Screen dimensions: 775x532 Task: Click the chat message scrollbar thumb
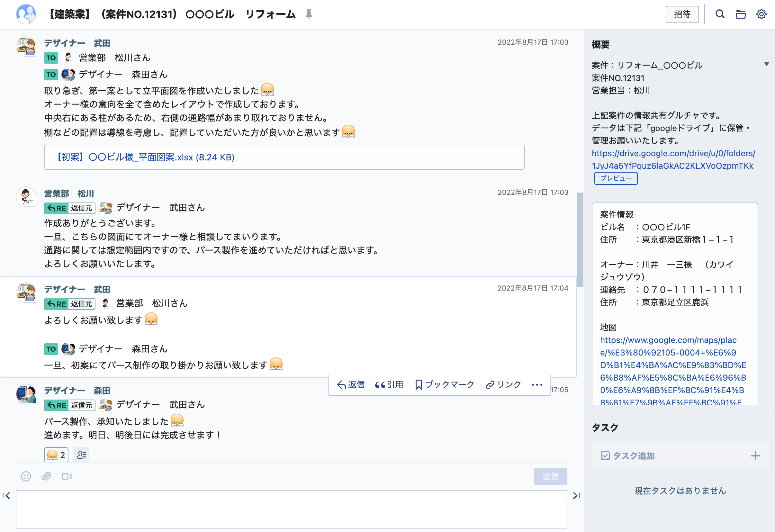coord(580,239)
